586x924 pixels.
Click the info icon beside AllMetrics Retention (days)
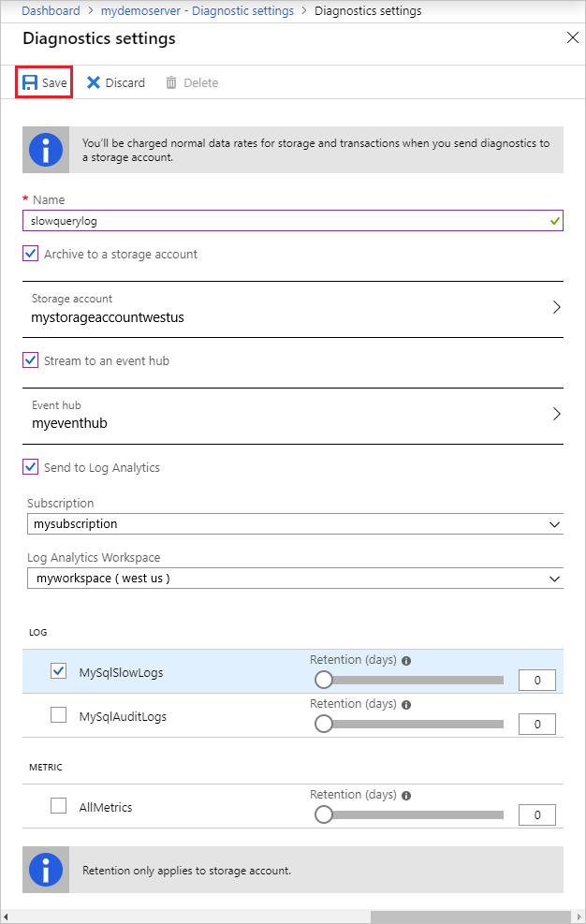coord(405,794)
